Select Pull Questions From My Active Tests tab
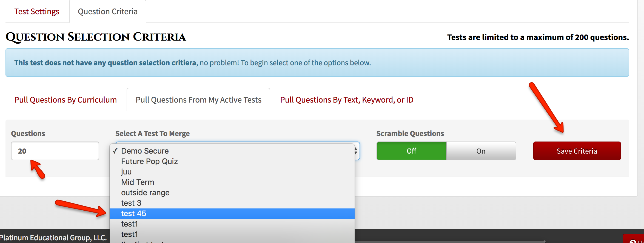 198,100
